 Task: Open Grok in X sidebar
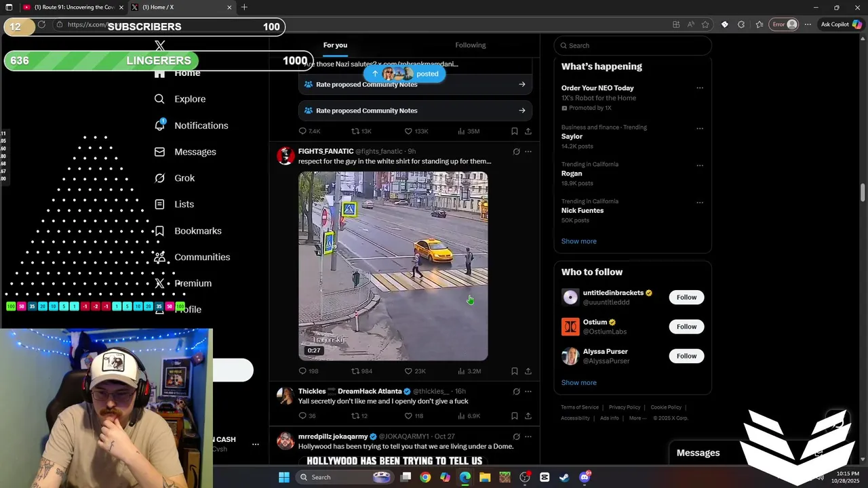pyautogui.click(x=174, y=178)
